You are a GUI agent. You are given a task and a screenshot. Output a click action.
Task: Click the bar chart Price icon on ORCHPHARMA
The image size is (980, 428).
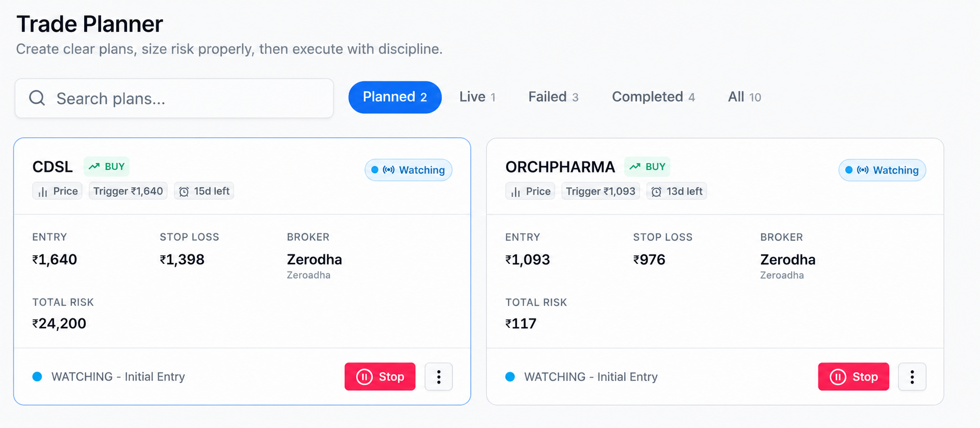516,192
